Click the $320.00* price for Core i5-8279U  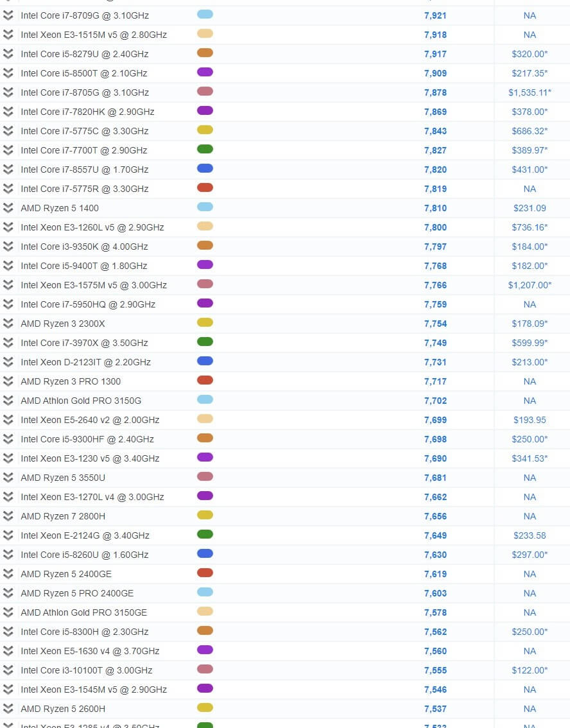tap(530, 54)
